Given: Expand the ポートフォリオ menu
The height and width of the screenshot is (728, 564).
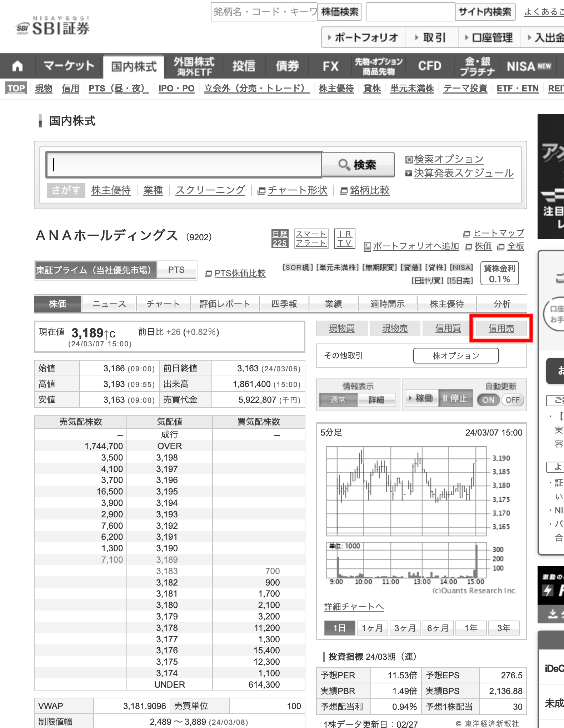Looking at the screenshot, I should point(363,37).
